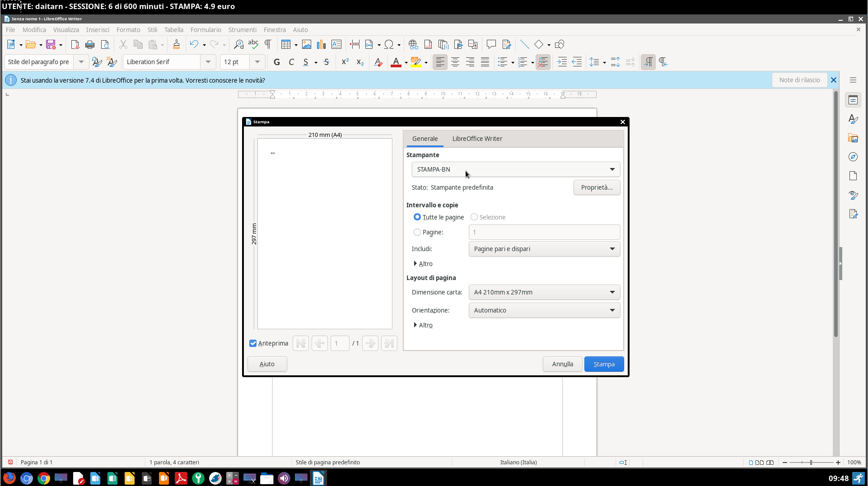The width and height of the screenshot is (868, 486).
Task: Open the Gallery sidebar panel icon
Action: pos(853,138)
